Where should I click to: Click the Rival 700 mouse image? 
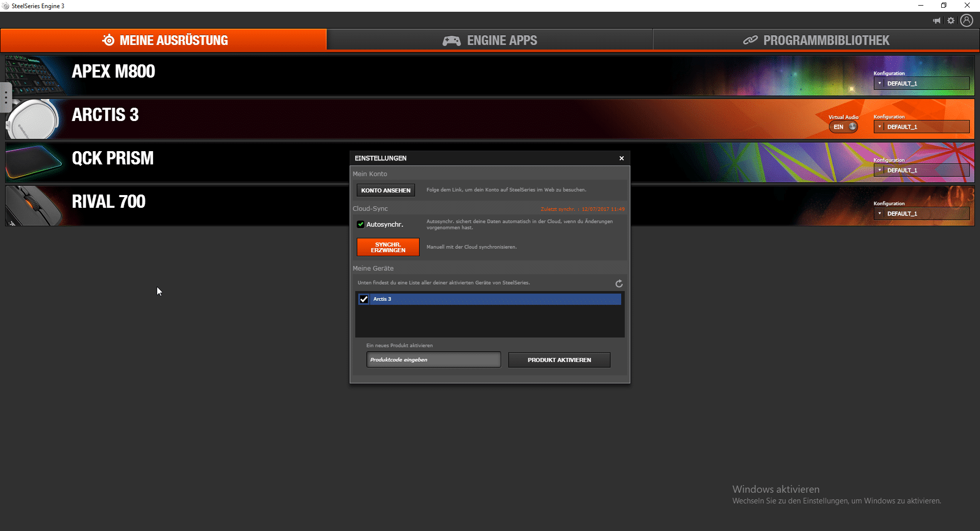coord(34,206)
